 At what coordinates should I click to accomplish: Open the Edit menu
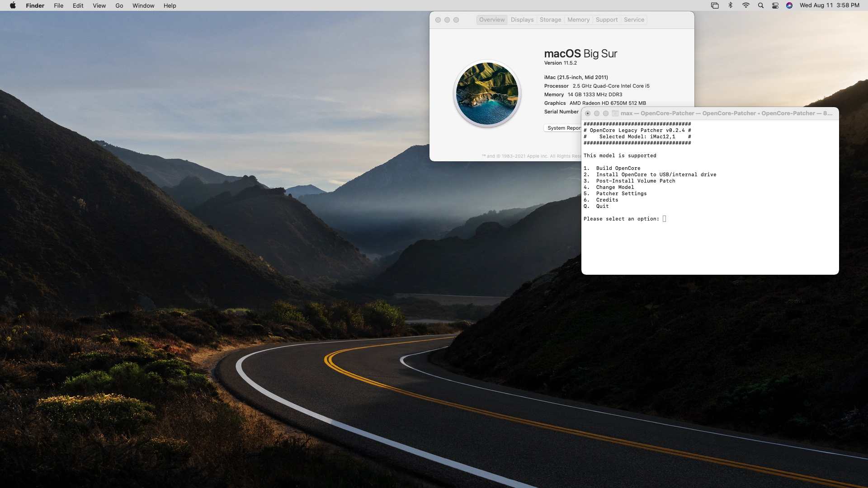point(78,5)
